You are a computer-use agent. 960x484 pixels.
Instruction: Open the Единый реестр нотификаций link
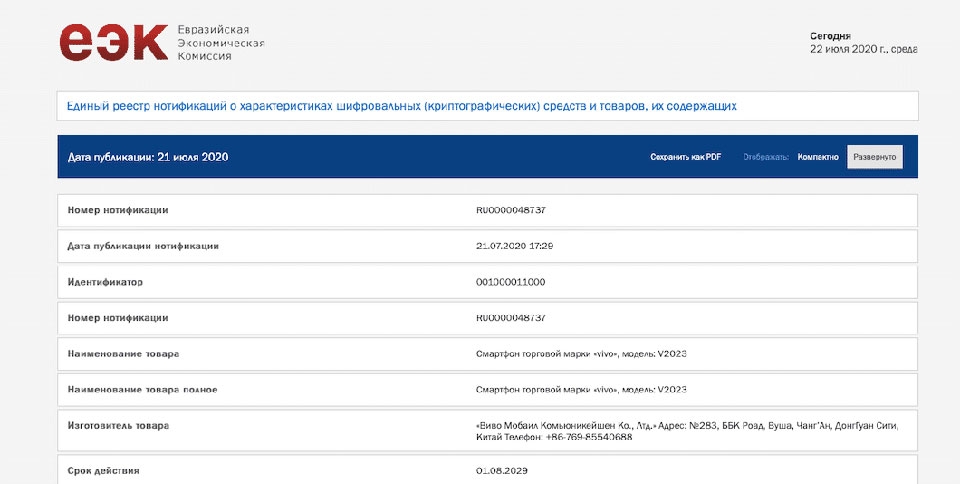tap(402, 106)
